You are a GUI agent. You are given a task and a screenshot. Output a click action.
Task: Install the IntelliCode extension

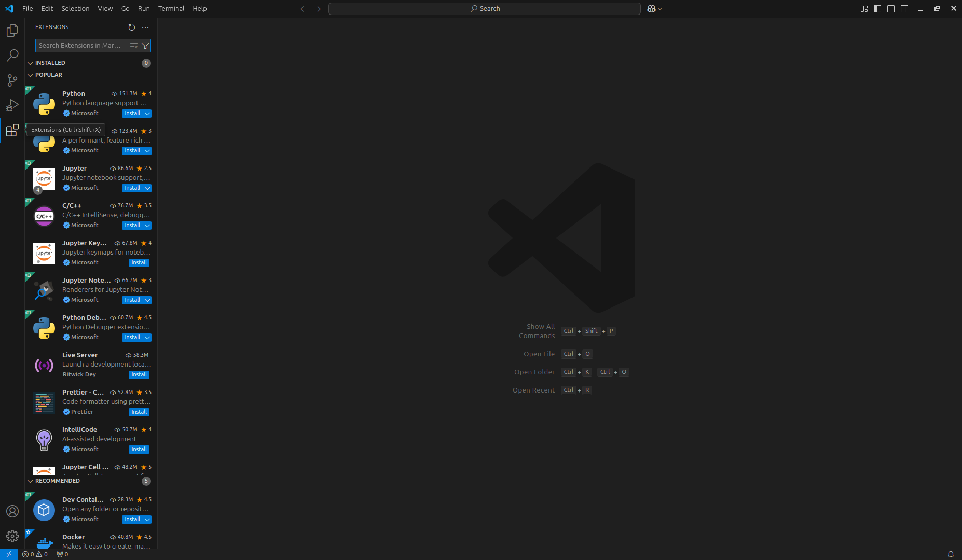pos(139,450)
